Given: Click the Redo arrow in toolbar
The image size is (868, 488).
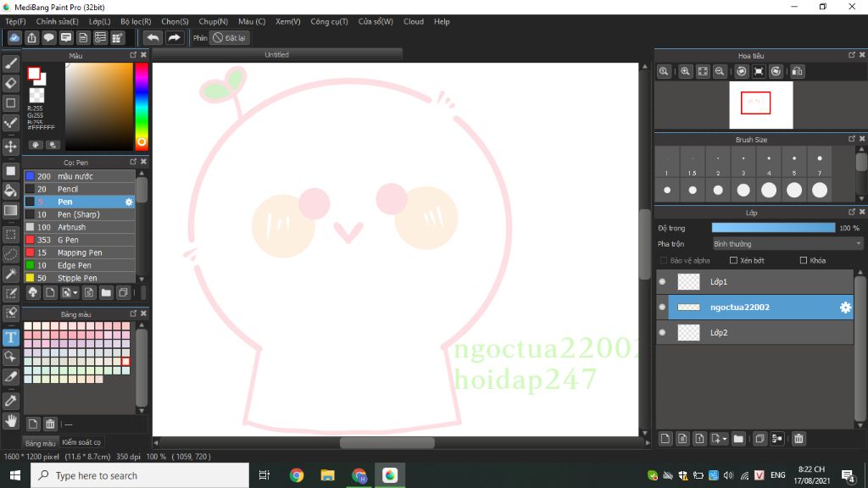Looking at the screenshot, I should tap(174, 37).
